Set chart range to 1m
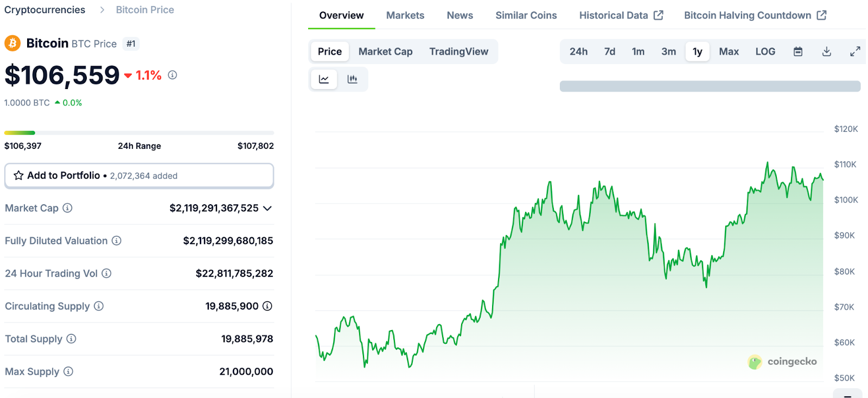 pos(639,52)
